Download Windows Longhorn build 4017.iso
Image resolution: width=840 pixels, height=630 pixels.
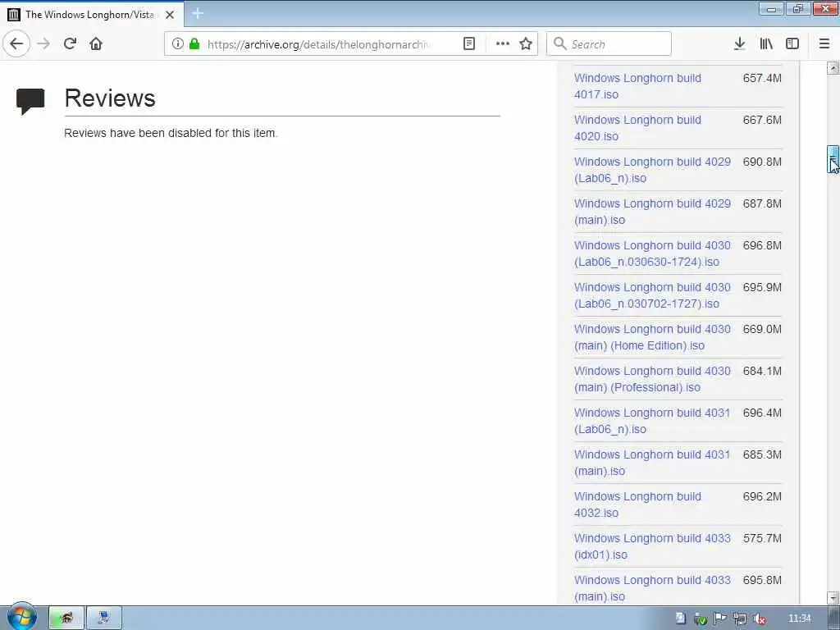pyautogui.click(x=637, y=85)
